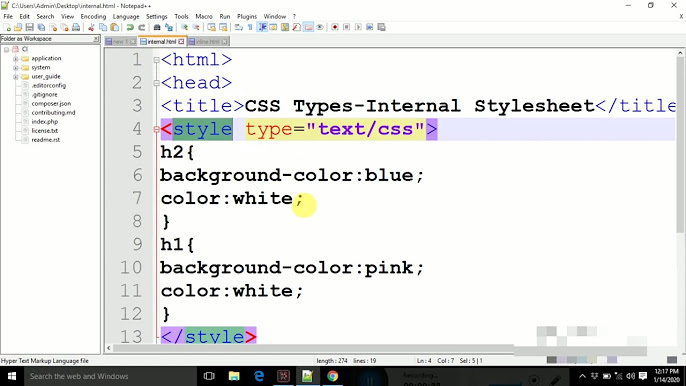Open the Plugins menu
The image size is (686, 386).
(x=247, y=16)
